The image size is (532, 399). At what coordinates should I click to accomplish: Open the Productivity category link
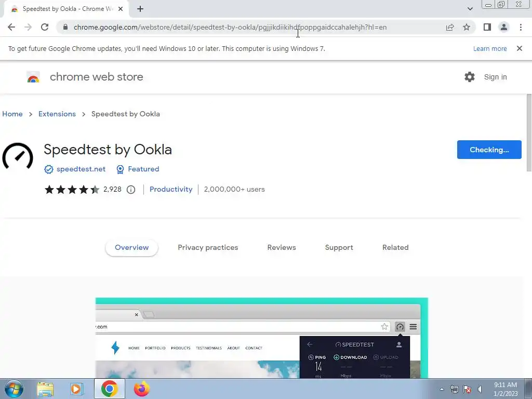pos(171,189)
